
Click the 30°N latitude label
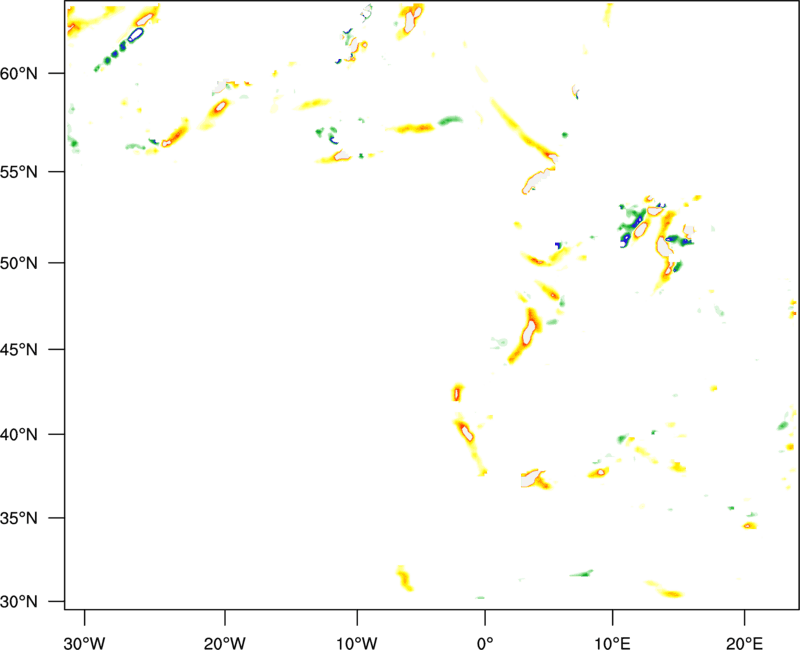[19, 602]
